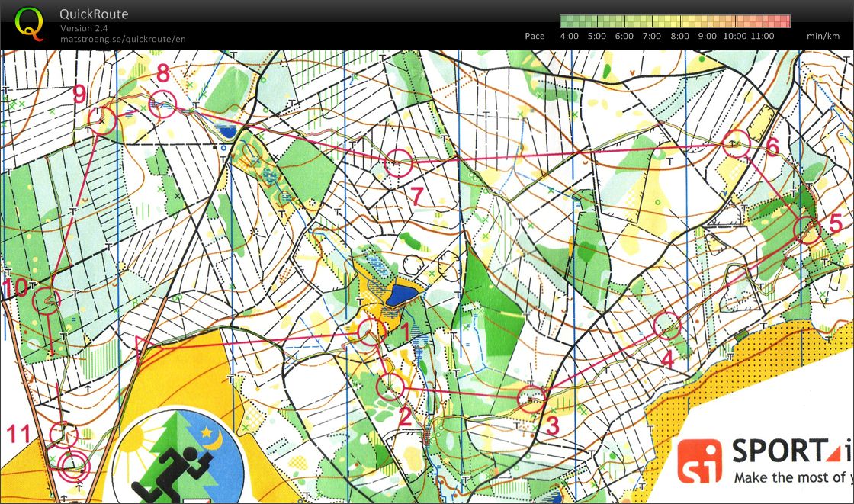The height and width of the screenshot is (504, 854).
Task: Click control circle 6 in the top right
Action: [736, 143]
